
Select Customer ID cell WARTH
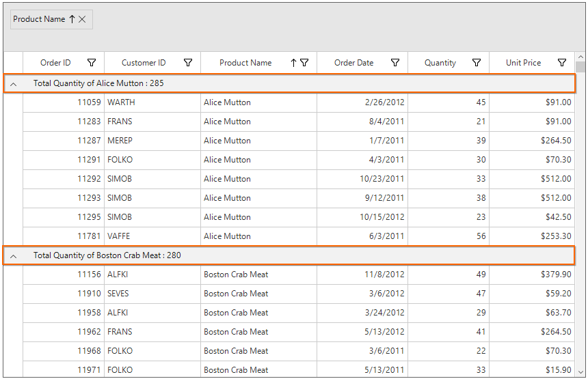(152, 102)
